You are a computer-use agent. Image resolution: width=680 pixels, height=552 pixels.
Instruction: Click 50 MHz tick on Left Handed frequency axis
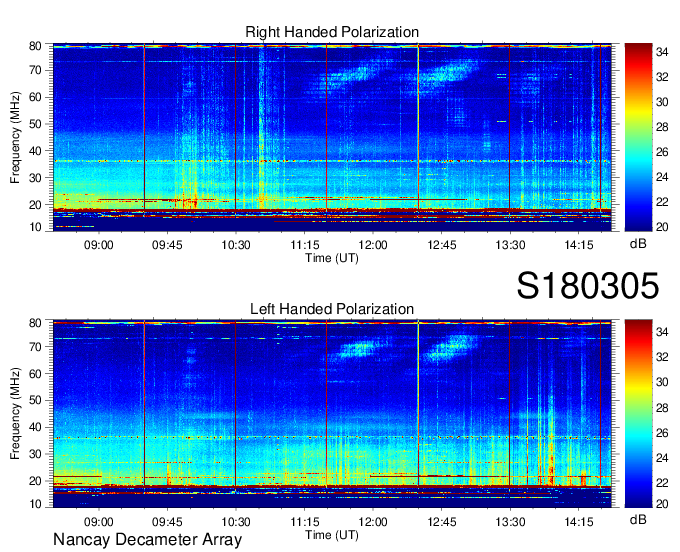[35, 401]
